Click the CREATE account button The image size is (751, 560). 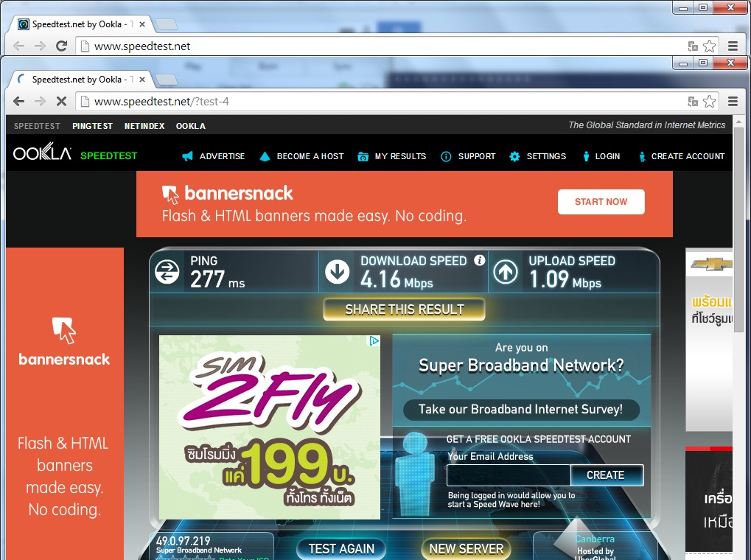pos(607,475)
